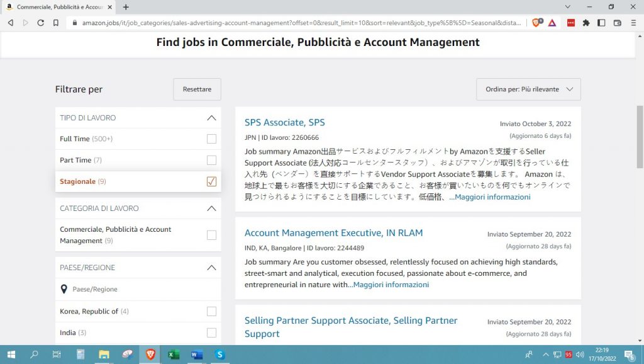Open the Brave wallet icon
Image resolution: width=644 pixels, height=364 pixels.
(x=617, y=23)
